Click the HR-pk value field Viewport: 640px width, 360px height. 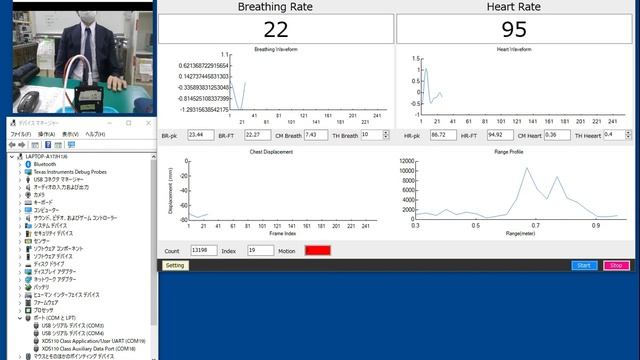click(x=443, y=135)
